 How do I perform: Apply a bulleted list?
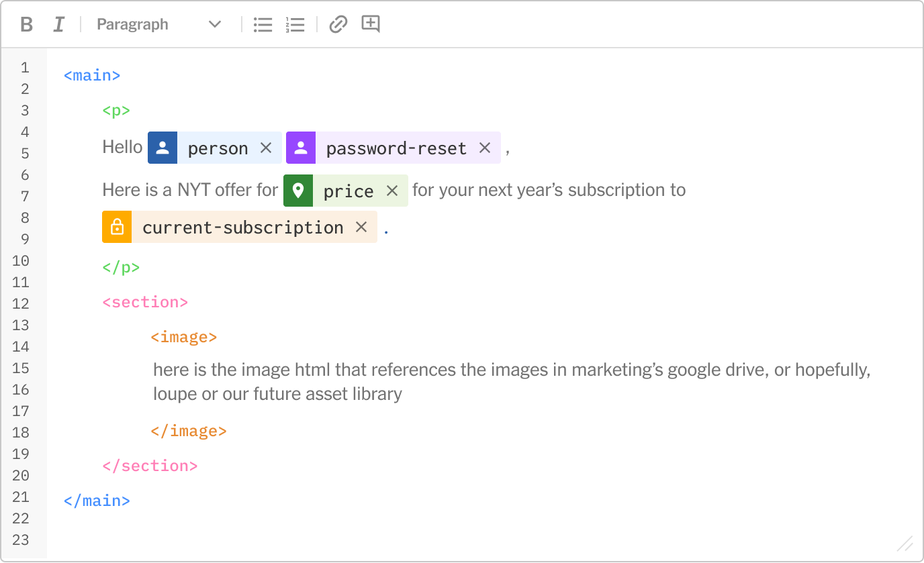click(263, 24)
